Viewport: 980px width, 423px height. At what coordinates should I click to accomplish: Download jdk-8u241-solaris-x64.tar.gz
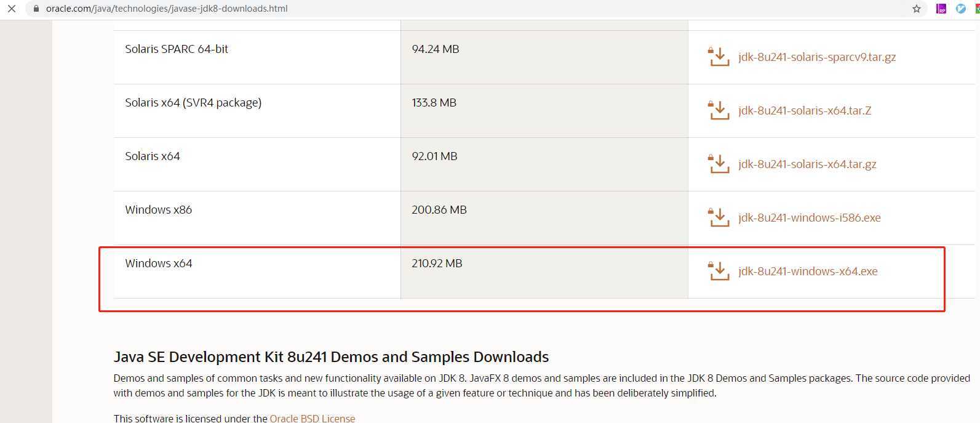tap(807, 164)
